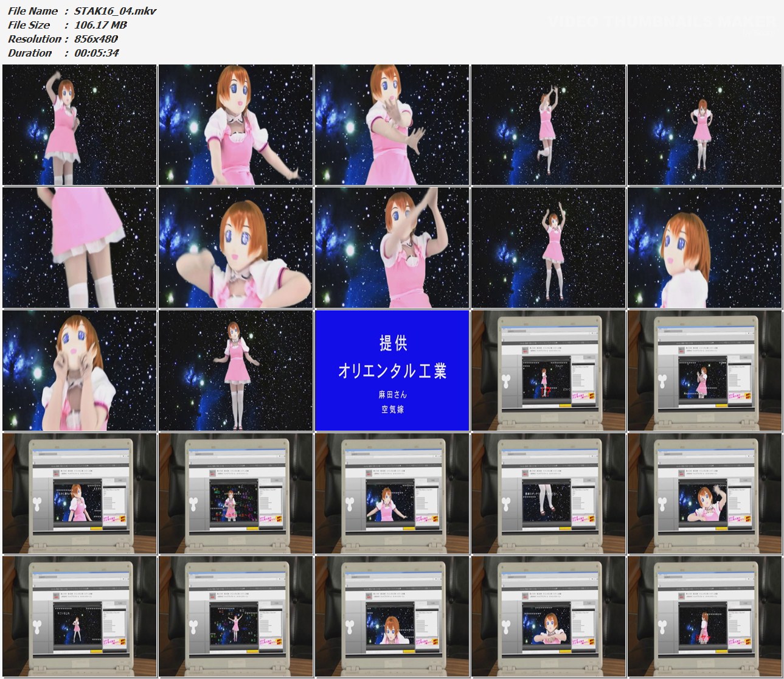Open thumbnail with hands on cheeks

(x=80, y=371)
